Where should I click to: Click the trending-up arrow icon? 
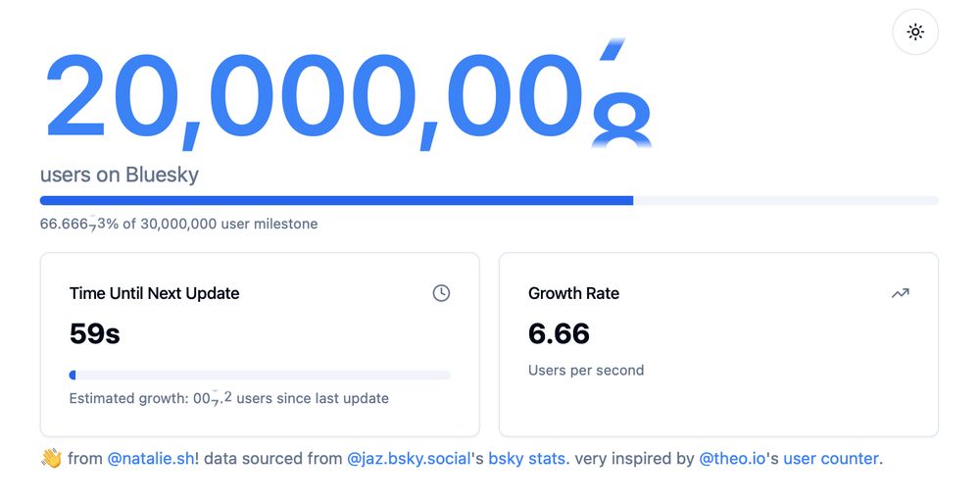(x=900, y=293)
